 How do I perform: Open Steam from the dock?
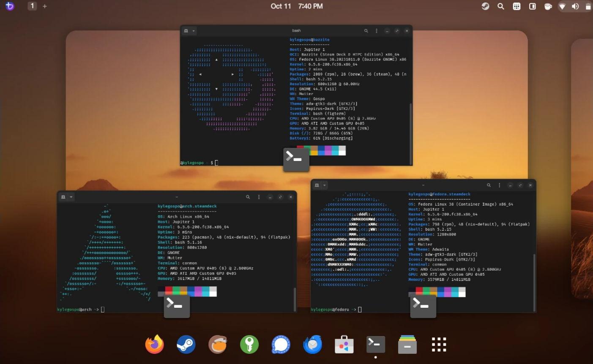186,345
